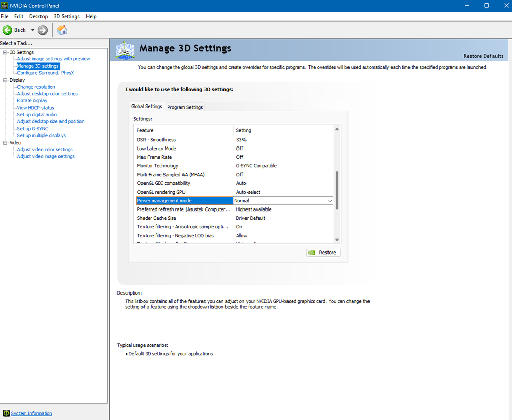Select the Shader Cache Size row
This screenshot has width=512, height=420.
(234, 218)
